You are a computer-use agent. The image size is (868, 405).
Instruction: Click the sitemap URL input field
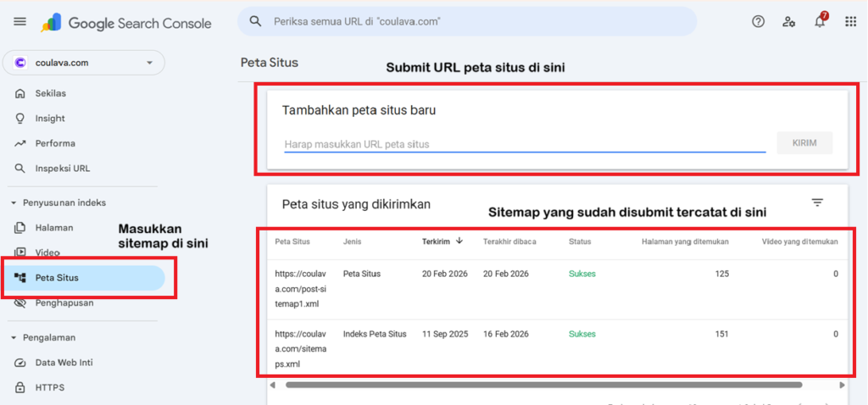pos(525,144)
